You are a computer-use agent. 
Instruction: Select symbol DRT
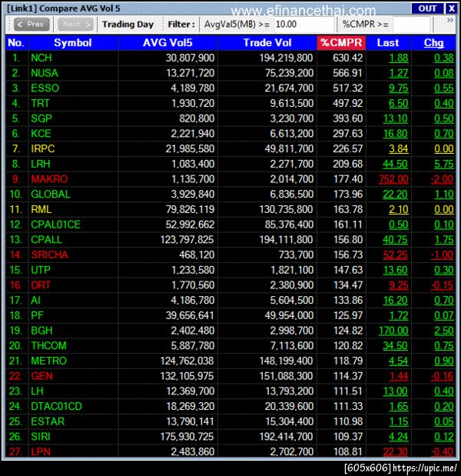click(x=41, y=285)
